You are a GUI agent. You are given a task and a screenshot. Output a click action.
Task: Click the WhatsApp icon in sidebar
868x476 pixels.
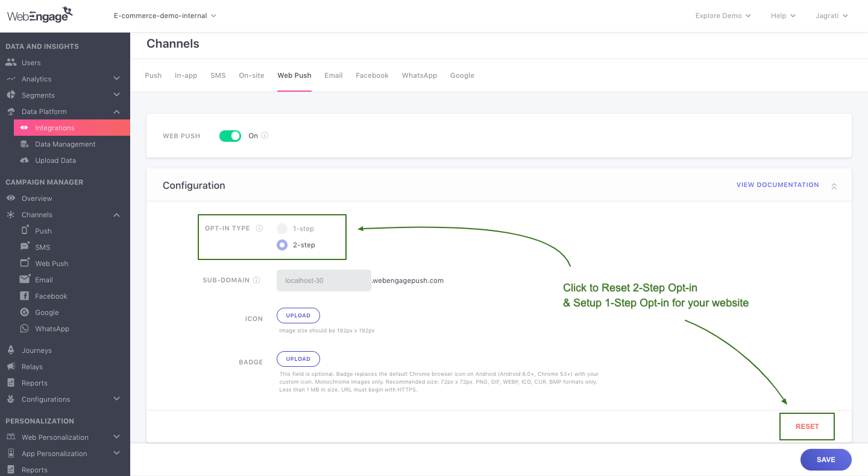pos(25,328)
